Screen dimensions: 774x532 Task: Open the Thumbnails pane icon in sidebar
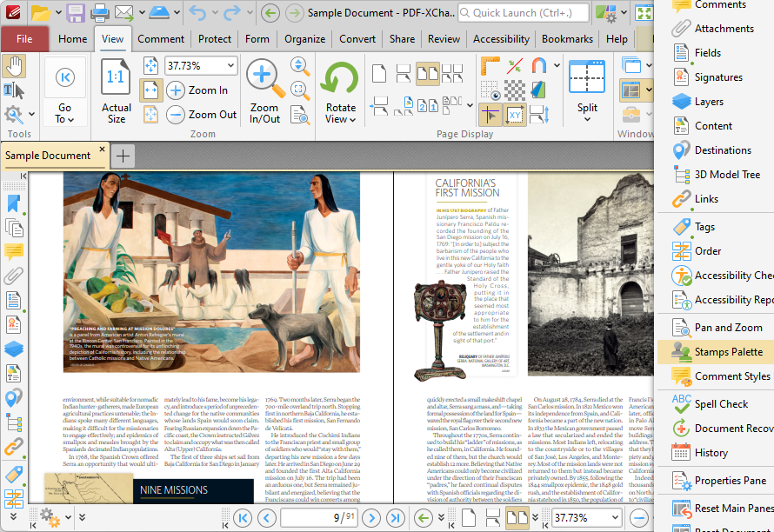click(x=14, y=228)
